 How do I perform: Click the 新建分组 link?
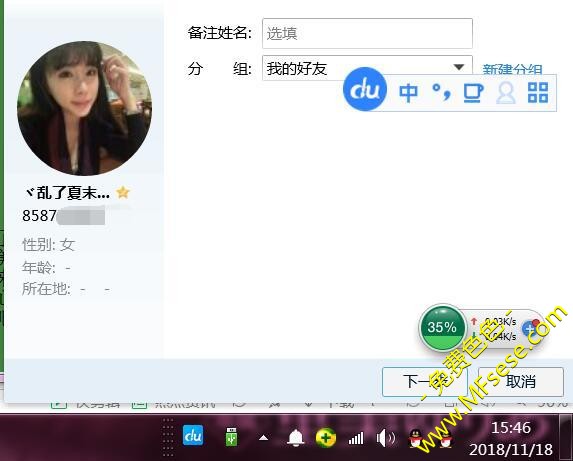click(x=512, y=69)
